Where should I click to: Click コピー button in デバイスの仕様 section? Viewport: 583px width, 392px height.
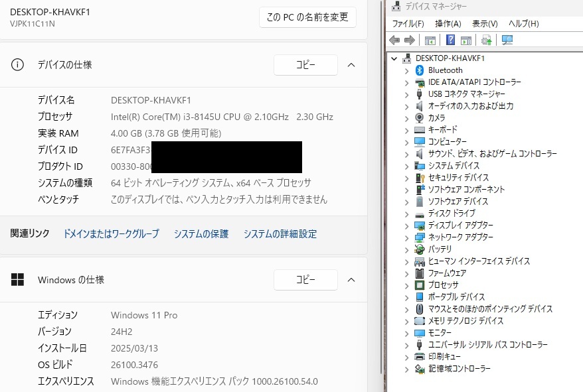click(305, 65)
